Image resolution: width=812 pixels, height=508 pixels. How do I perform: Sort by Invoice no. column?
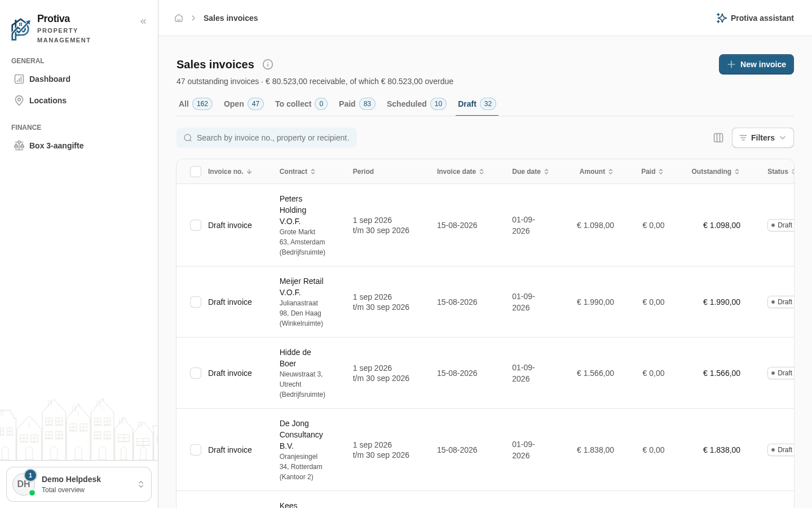pyautogui.click(x=230, y=172)
